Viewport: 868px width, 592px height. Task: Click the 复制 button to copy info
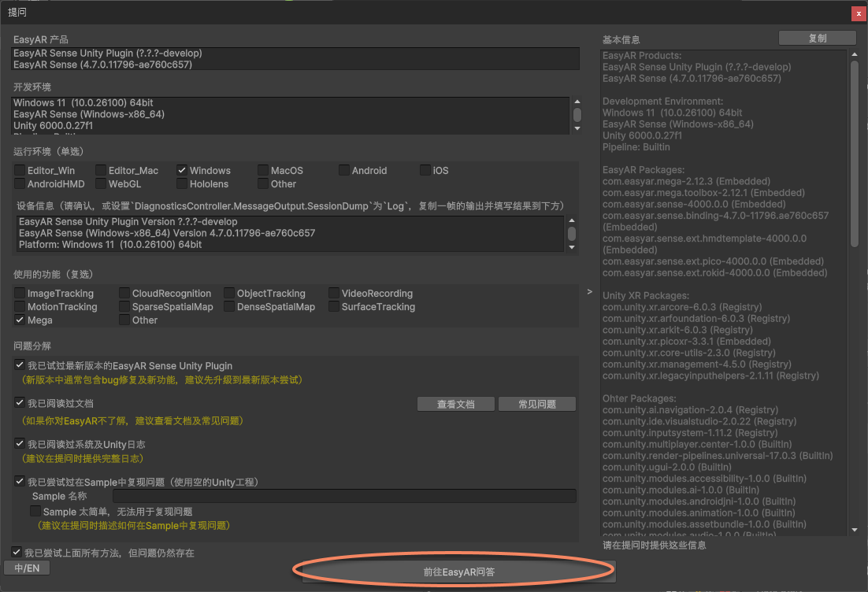pyautogui.click(x=817, y=37)
